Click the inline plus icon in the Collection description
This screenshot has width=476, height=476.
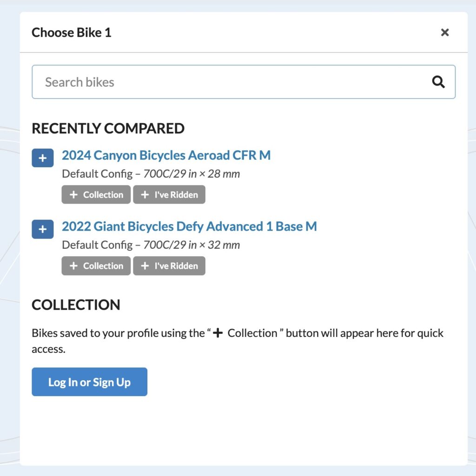pyautogui.click(x=218, y=333)
